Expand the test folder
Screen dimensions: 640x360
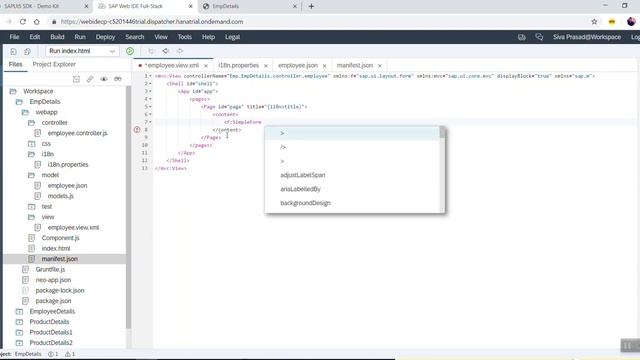31,207
